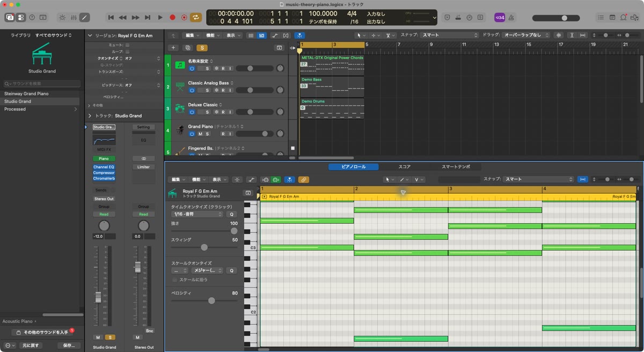Click the Rewind transport button
Image resolution: width=644 pixels, height=352 pixels.
pyautogui.click(x=123, y=17)
